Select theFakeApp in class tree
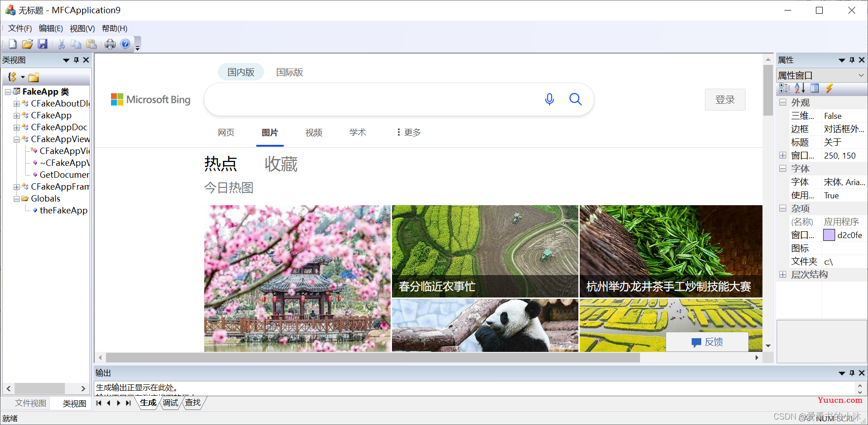This screenshot has width=868, height=425. coord(64,211)
